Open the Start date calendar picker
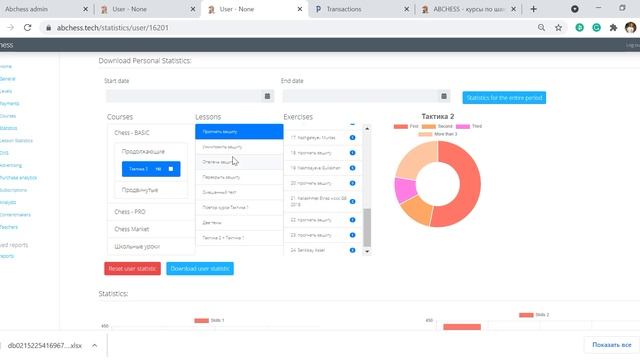 pyautogui.click(x=267, y=96)
